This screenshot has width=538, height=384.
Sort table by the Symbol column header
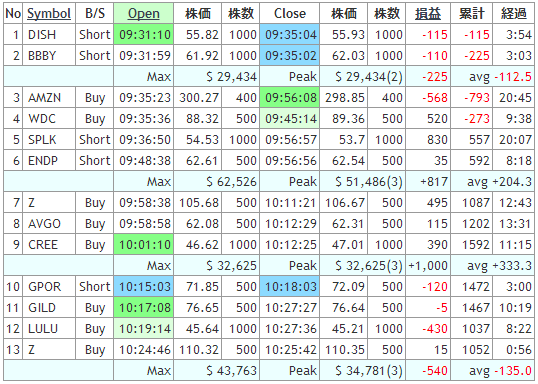pyautogui.click(x=49, y=14)
